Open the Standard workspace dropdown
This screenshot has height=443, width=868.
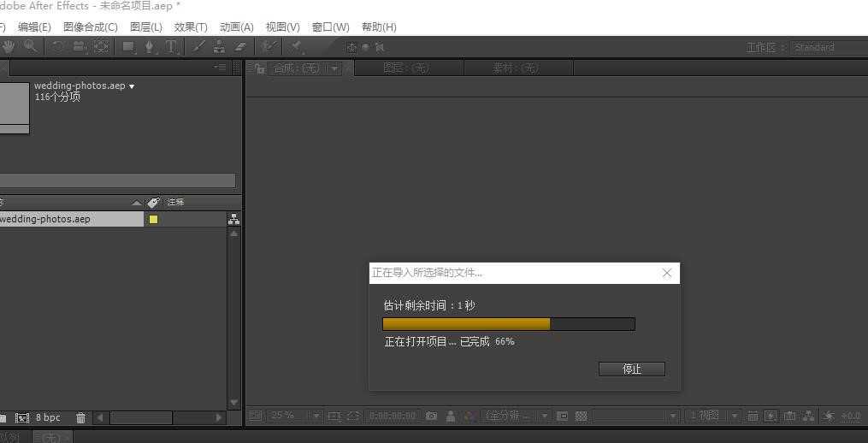(828, 48)
